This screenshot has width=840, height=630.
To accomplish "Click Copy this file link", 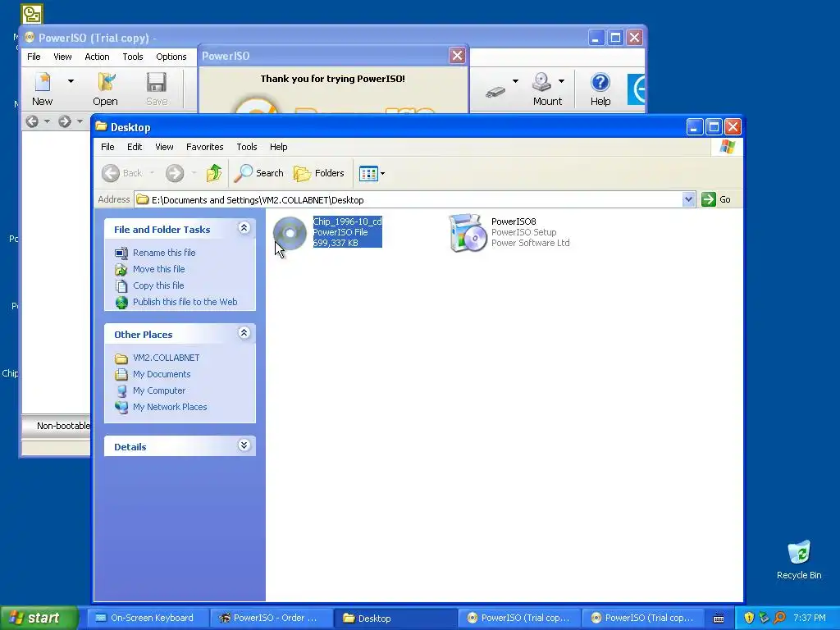I will click(158, 285).
